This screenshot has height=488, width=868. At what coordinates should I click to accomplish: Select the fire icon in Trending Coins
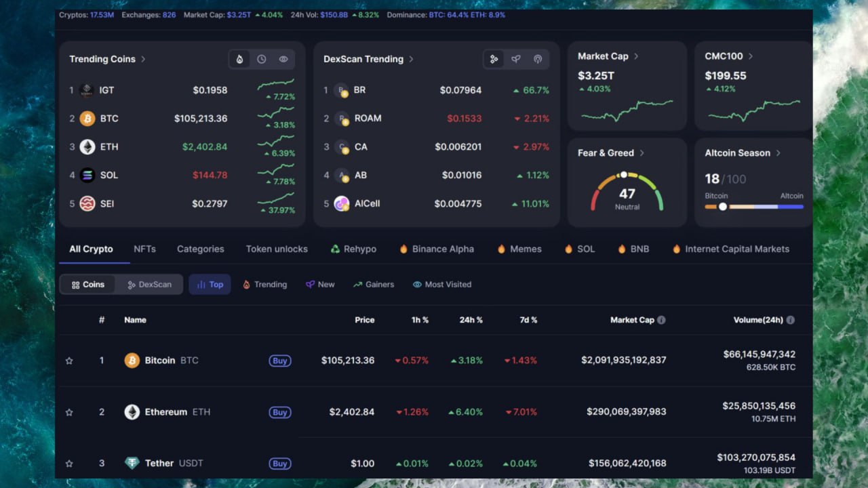(239, 59)
